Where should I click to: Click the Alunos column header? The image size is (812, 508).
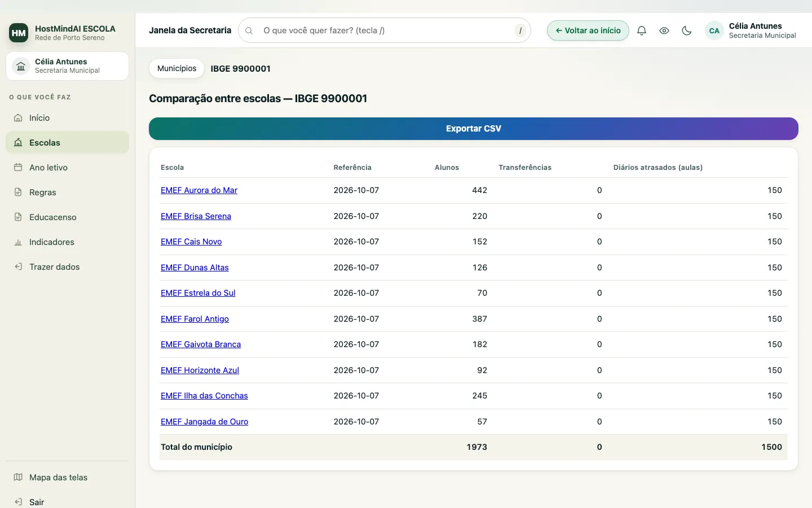[447, 168]
